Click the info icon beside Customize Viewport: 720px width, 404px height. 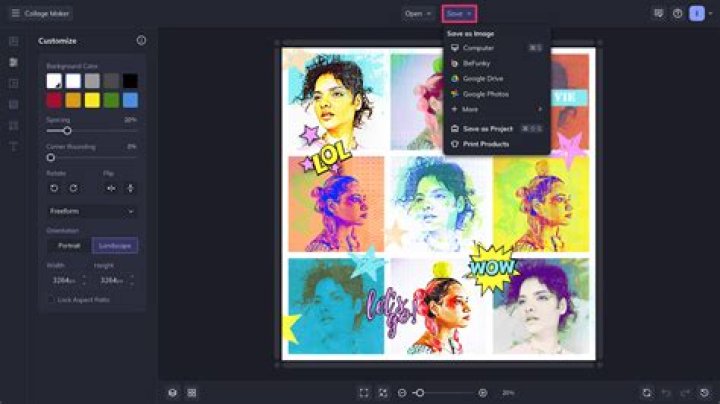141,40
